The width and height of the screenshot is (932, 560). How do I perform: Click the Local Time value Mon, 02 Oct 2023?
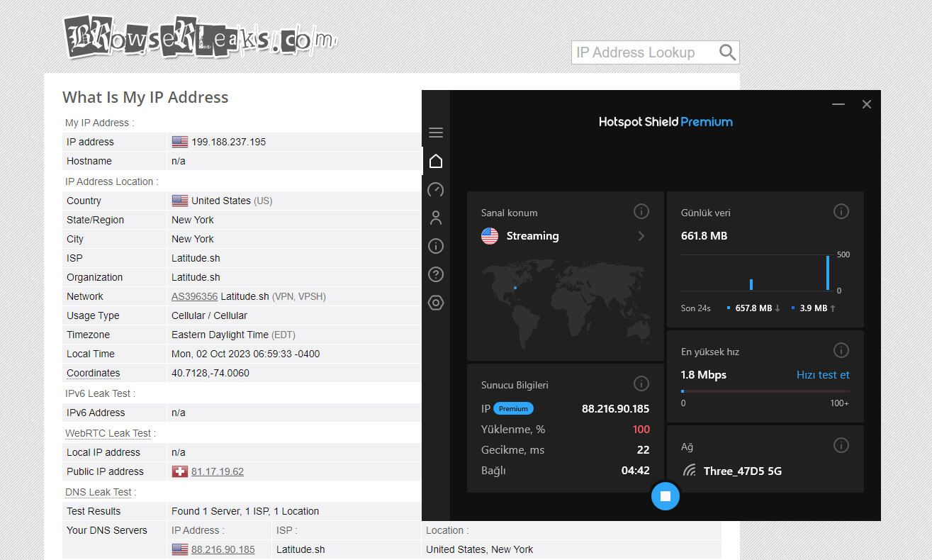(x=245, y=354)
